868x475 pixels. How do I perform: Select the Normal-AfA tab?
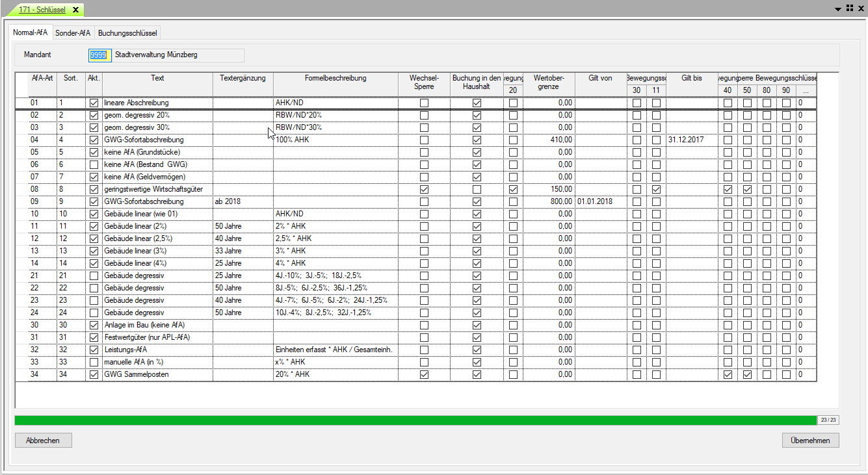pyautogui.click(x=31, y=32)
